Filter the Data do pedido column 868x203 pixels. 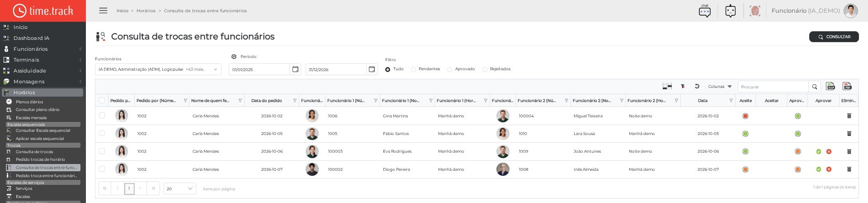tap(295, 101)
